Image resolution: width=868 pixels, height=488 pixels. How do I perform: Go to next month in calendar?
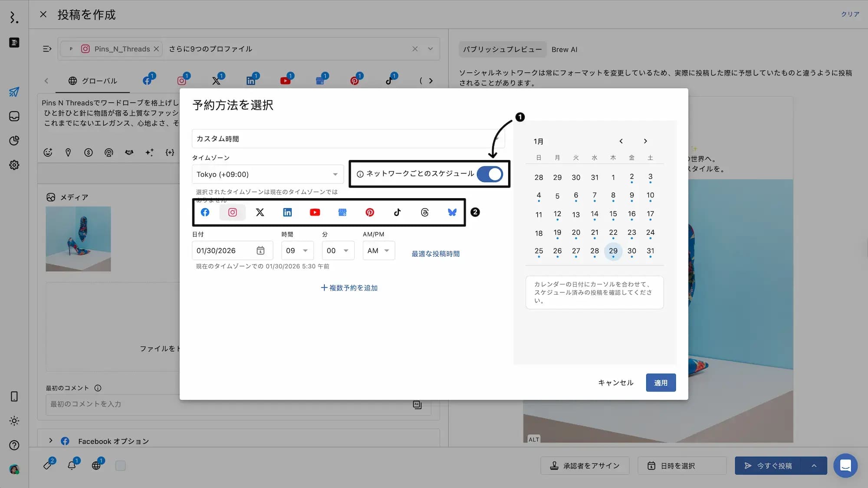click(645, 141)
